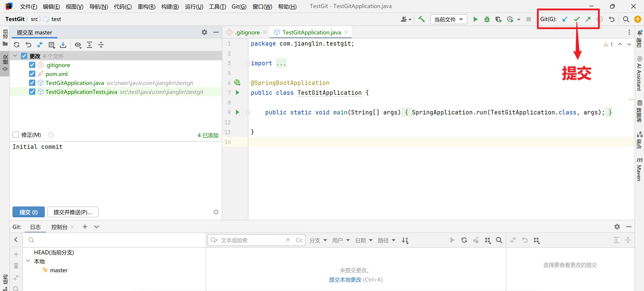Click the 提交本地更改 link

click(x=345, y=280)
